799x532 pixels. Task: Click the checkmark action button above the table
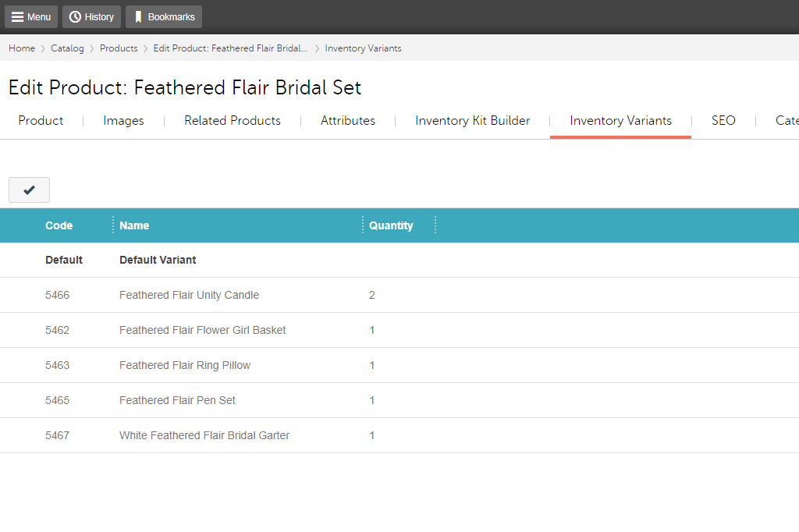pos(29,190)
